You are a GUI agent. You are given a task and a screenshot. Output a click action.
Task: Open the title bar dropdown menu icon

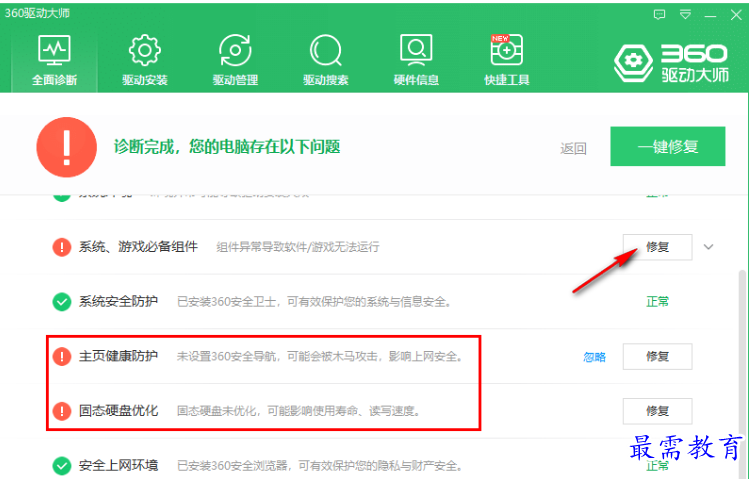(x=685, y=15)
